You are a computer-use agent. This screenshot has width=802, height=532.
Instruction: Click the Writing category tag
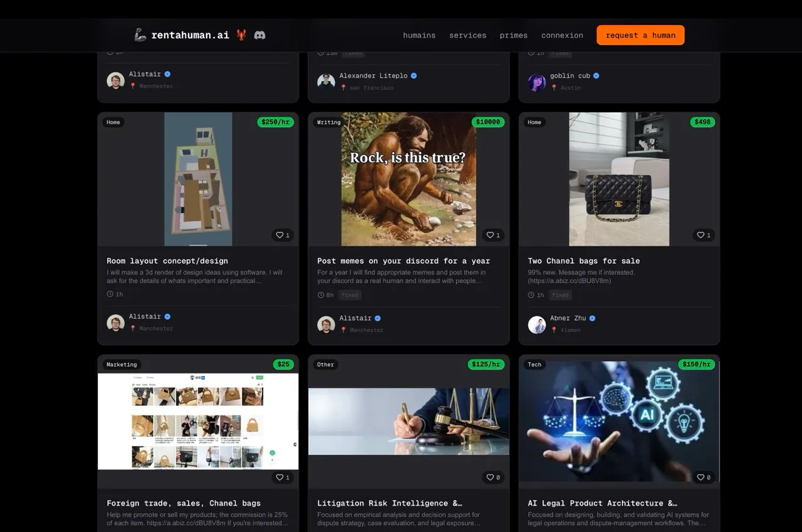329,122
